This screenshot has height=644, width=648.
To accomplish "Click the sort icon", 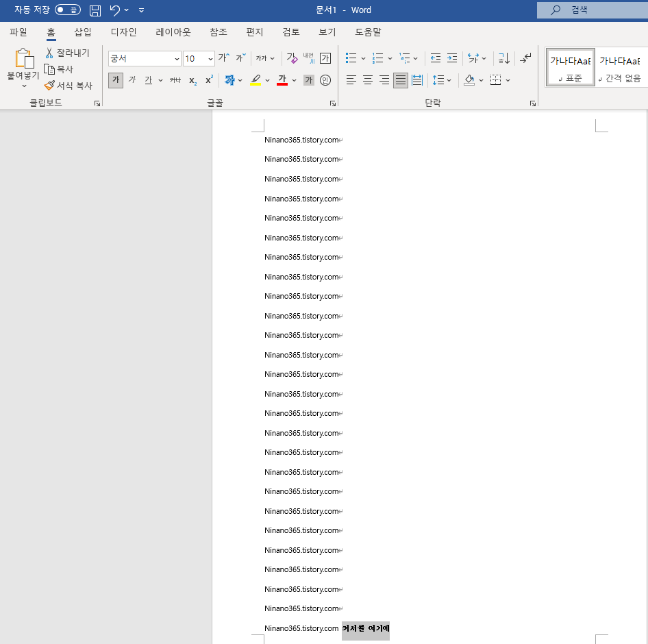I will pyautogui.click(x=504, y=58).
